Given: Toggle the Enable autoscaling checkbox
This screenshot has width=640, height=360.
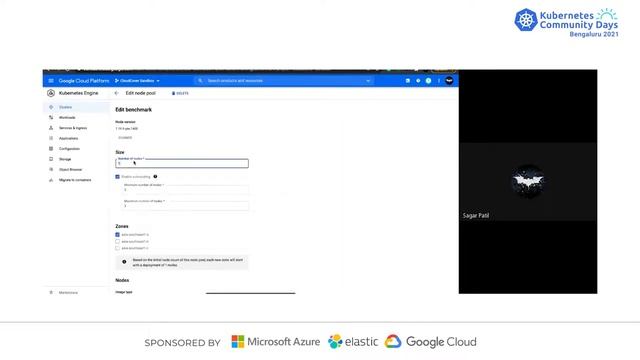Looking at the screenshot, I should pyautogui.click(x=118, y=177).
